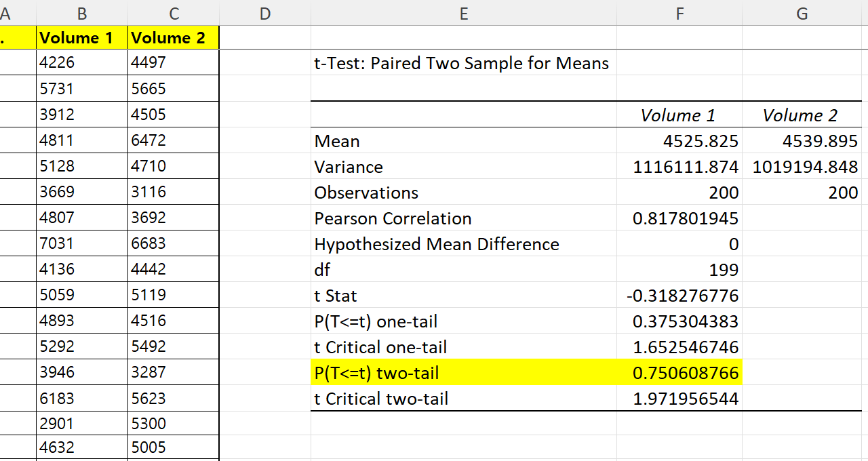The width and height of the screenshot is (868, 461).
Task: Select column B header
Action: pyautogui.click(x=82, y=13)
